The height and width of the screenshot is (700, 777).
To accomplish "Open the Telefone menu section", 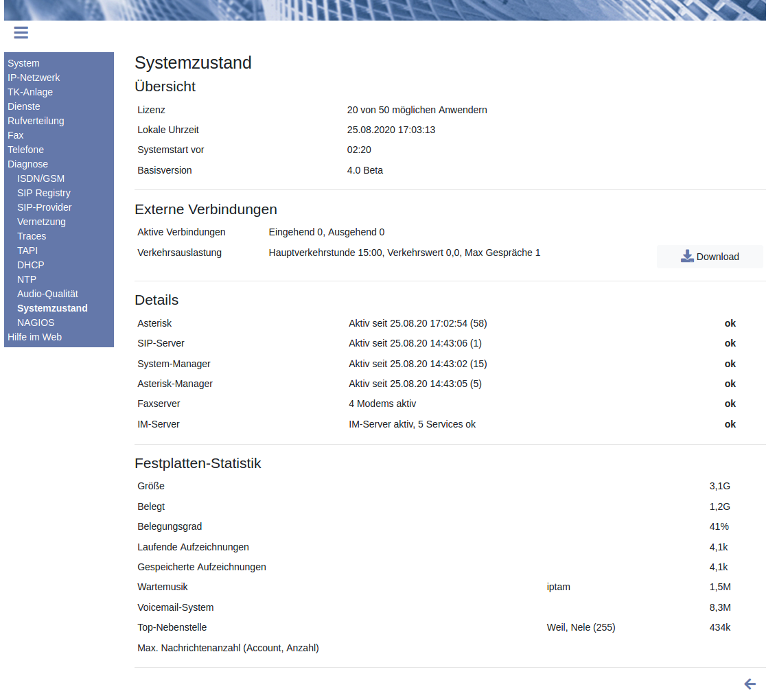I will pos(25,150).
